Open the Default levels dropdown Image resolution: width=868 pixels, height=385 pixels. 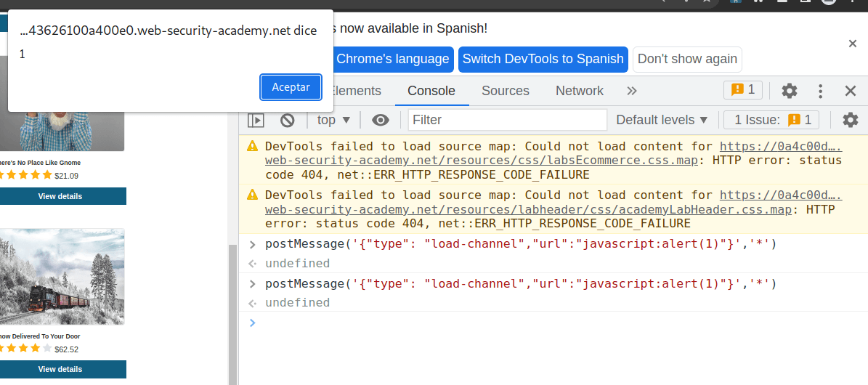(x=662, y=120)
